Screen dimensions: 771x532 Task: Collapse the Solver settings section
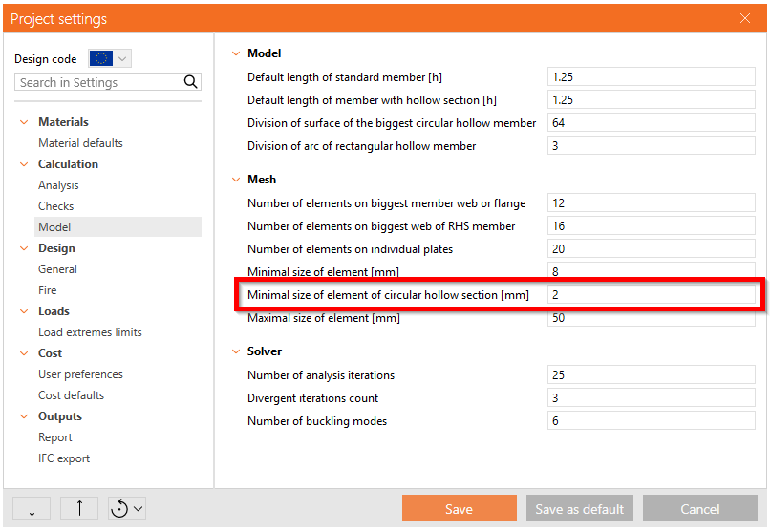click(236, 351)
